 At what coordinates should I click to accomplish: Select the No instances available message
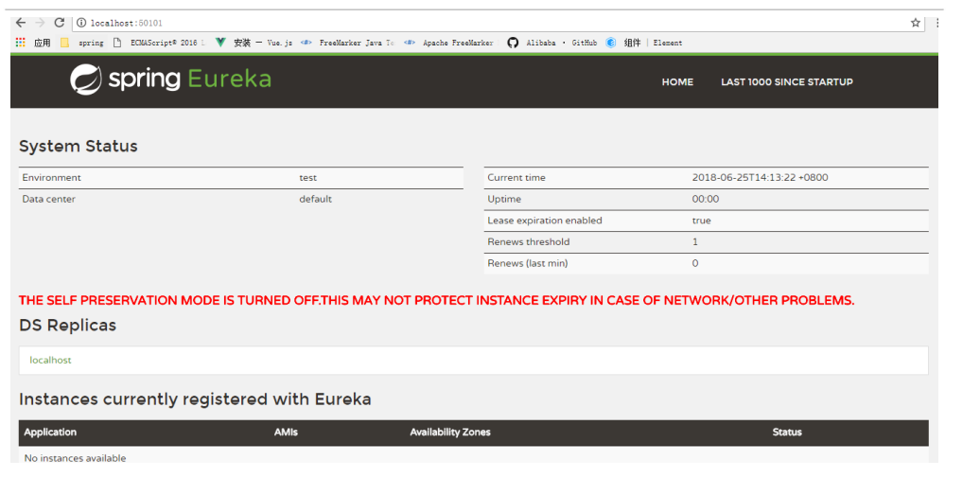(75, 458)
